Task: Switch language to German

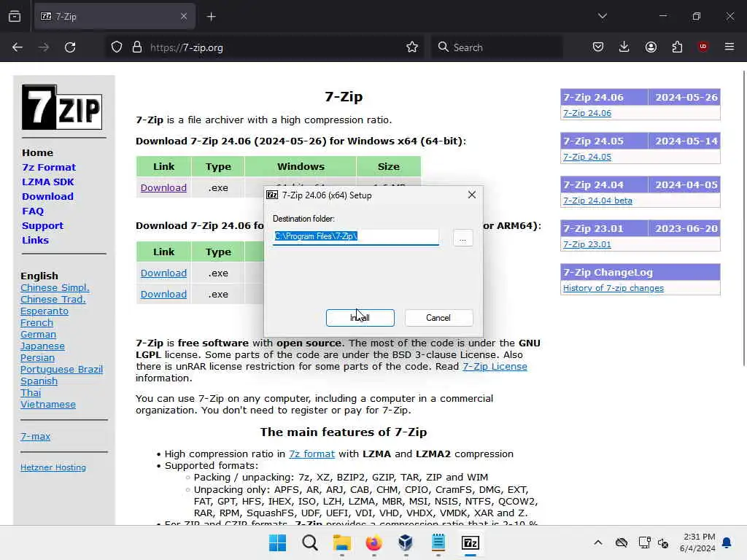Action: coord(38,334)
